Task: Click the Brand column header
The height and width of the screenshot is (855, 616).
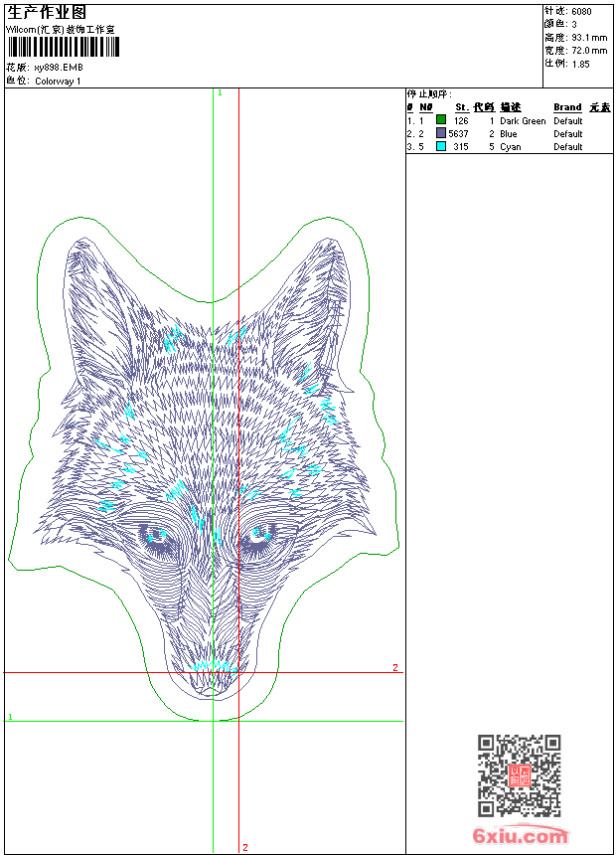Action: (x=567, y=107)
